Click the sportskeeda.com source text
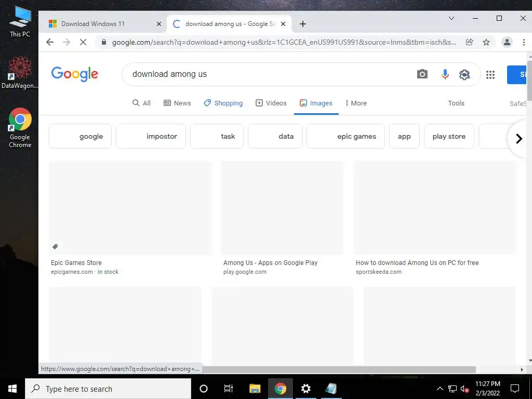This screenshot has width=532, height=399. pos(379,272)
